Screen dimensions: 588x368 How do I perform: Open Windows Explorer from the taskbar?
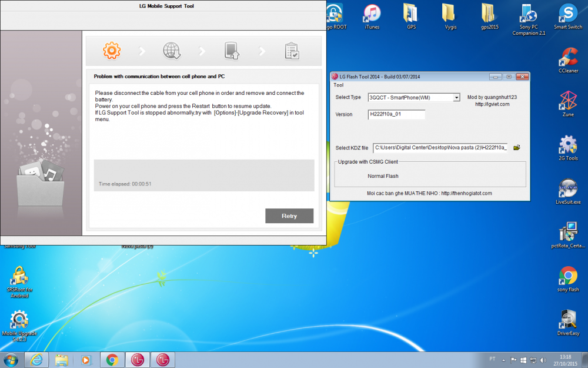[x=62, y=360]
